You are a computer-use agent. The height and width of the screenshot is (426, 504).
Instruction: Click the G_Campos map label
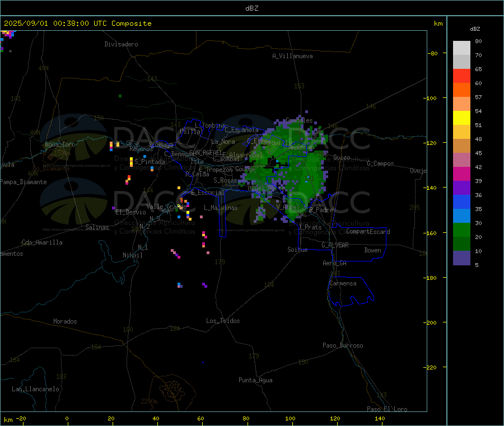[381, 163]
